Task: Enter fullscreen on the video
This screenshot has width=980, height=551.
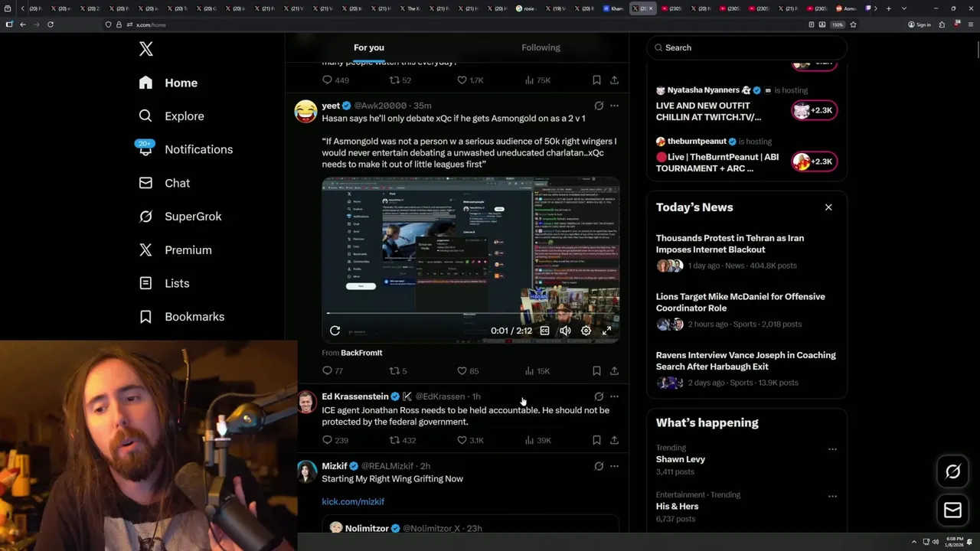Action: click(606, 331)
